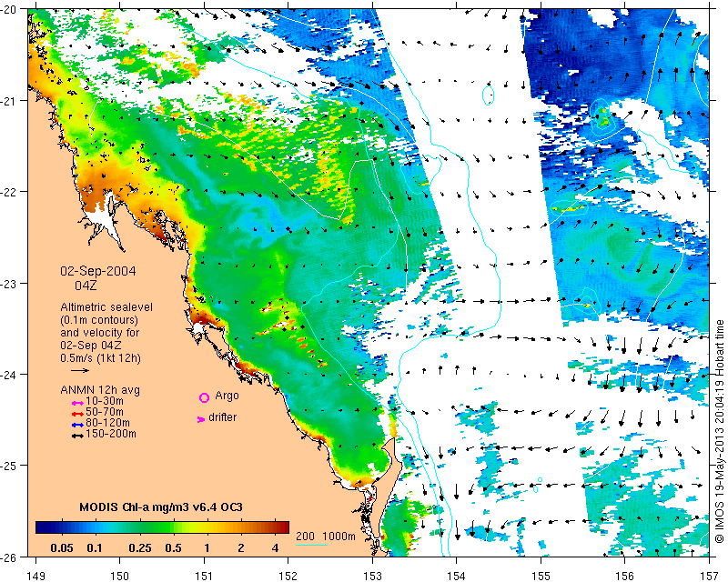Click the '1000m' isobath depth label
Screen dimensions: 728x582
339,536
